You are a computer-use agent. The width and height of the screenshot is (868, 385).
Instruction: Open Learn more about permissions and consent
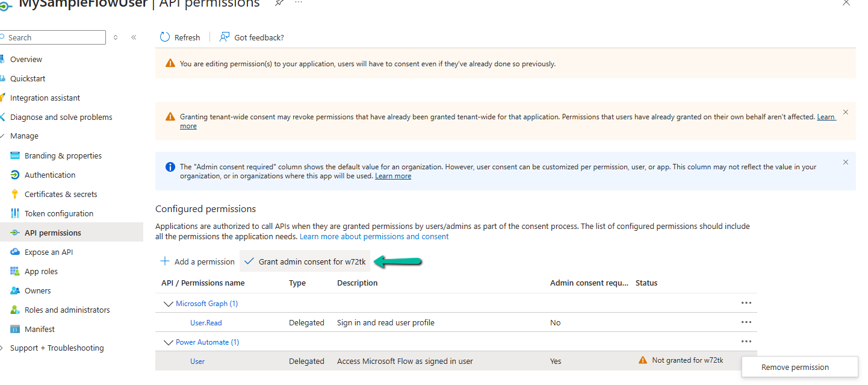pos(374,236)
